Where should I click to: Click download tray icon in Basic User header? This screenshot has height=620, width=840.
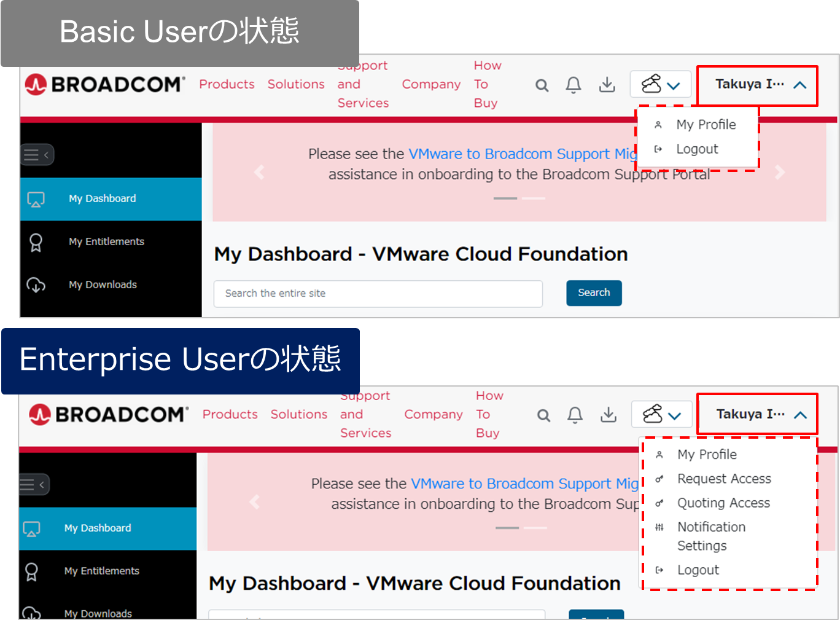(x=607, y=84)
